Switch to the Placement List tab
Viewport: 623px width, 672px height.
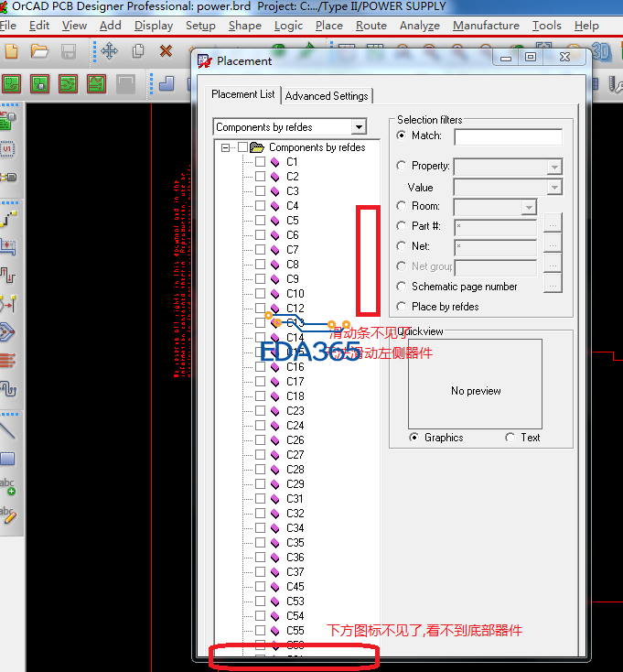pos(243,94)
